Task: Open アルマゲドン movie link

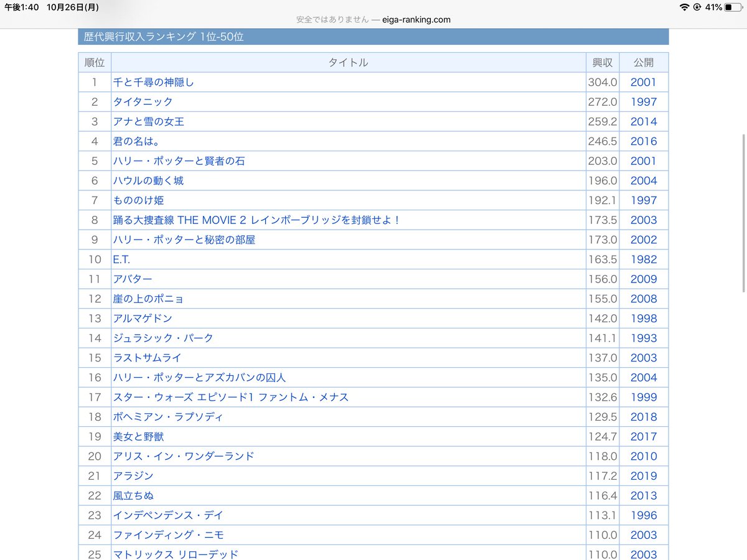Action: click(x=143, y=318)
